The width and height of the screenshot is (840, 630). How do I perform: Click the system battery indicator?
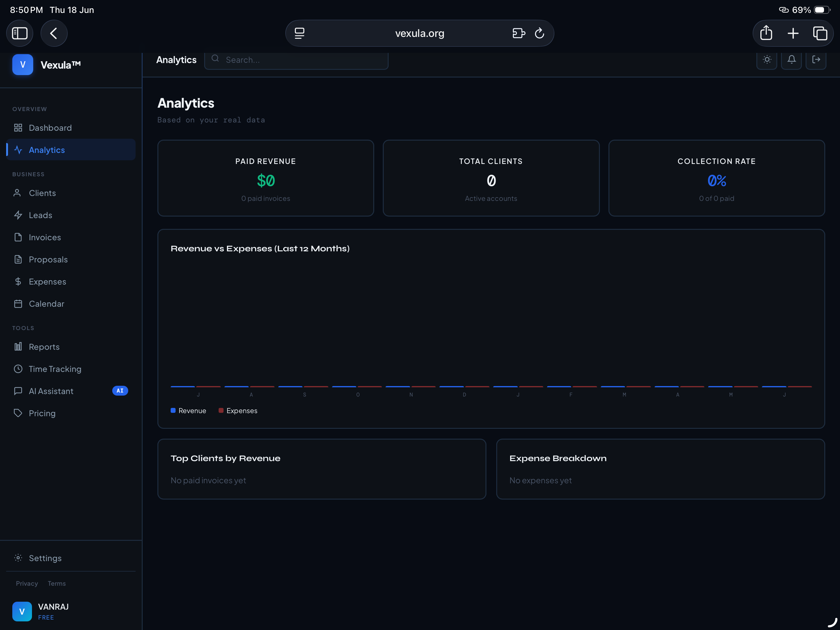coord(822,10)
